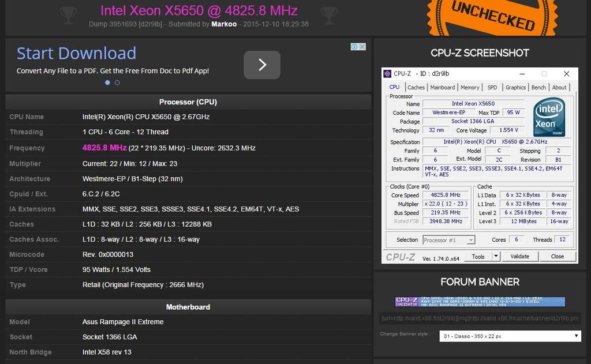591x364 pixels.
Task: Click the Microcode value Rev. 0x0000013
Action: click(x=108, y=254)
